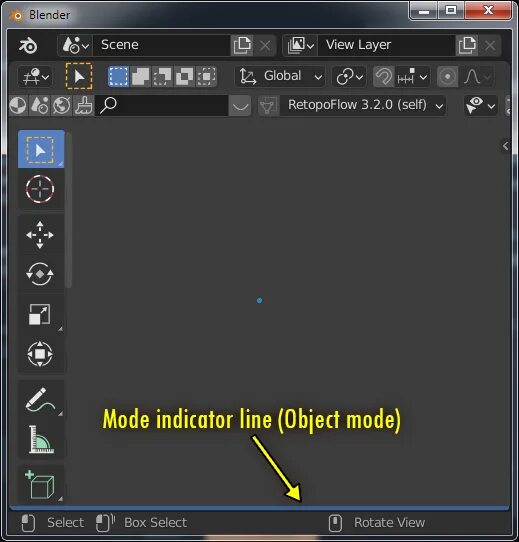Image resolution: width=519 pixels, height=542 pixels.
Task: Select the Move tool
Action: point(40,235)
